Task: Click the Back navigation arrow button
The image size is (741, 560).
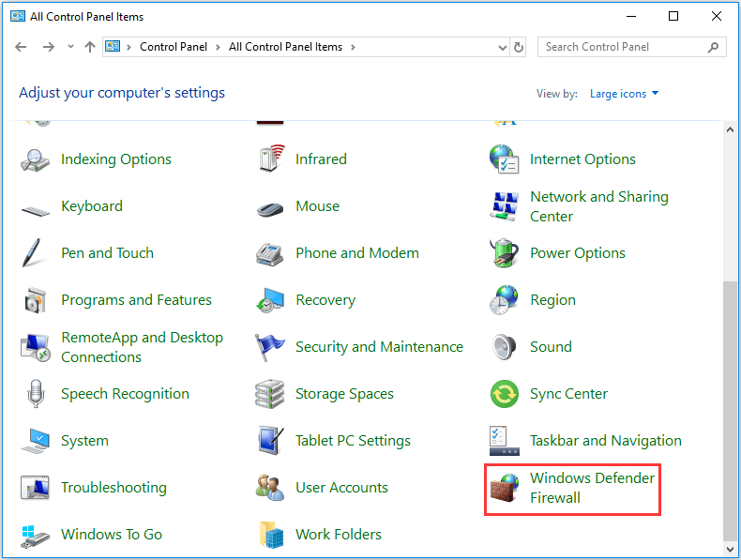Action: click(x=22, y=47)
